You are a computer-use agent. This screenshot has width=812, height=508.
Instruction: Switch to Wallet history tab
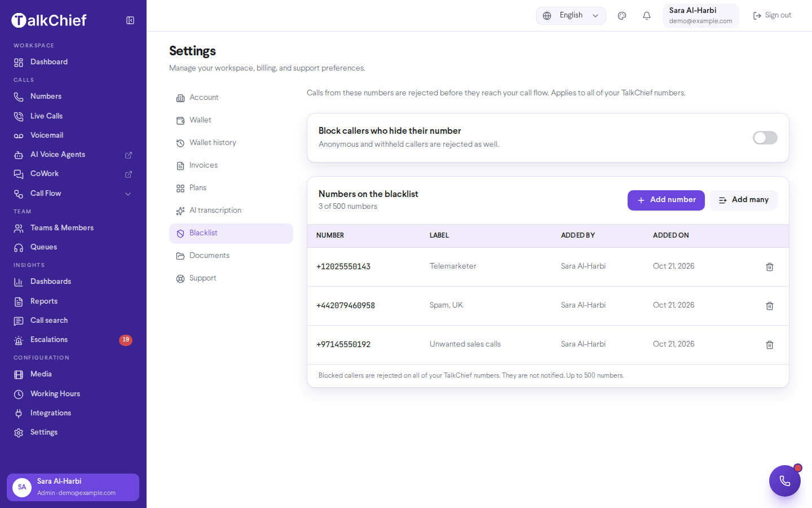[231, 143]
